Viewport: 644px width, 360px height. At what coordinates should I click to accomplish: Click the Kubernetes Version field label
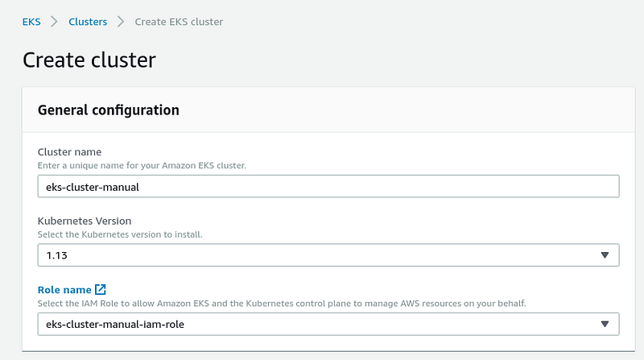click(85, 221)
